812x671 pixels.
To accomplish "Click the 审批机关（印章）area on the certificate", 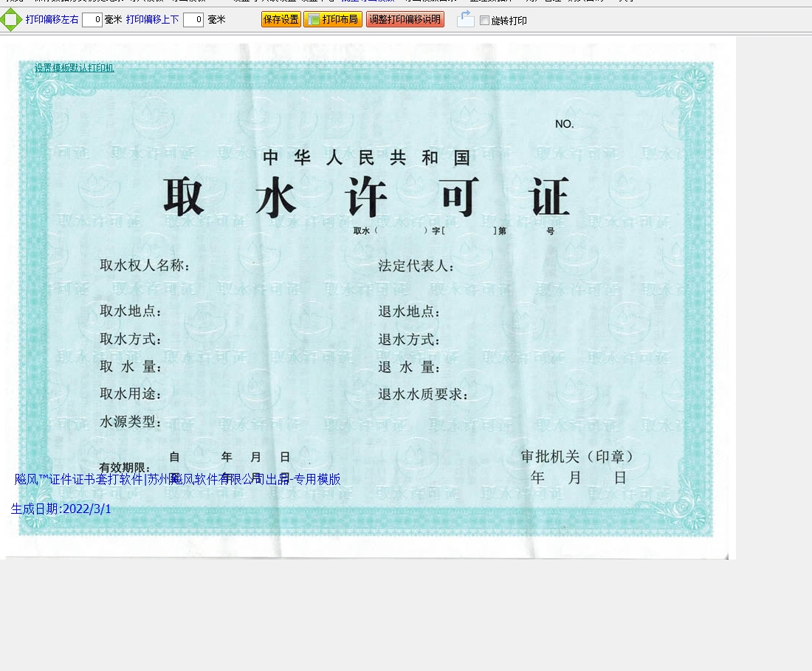I will point(577,457).
